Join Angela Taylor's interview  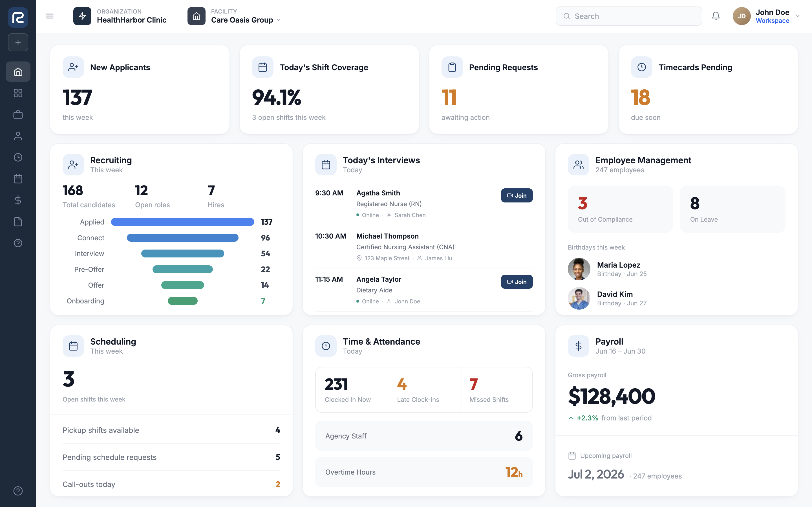(x=517, y=282)
